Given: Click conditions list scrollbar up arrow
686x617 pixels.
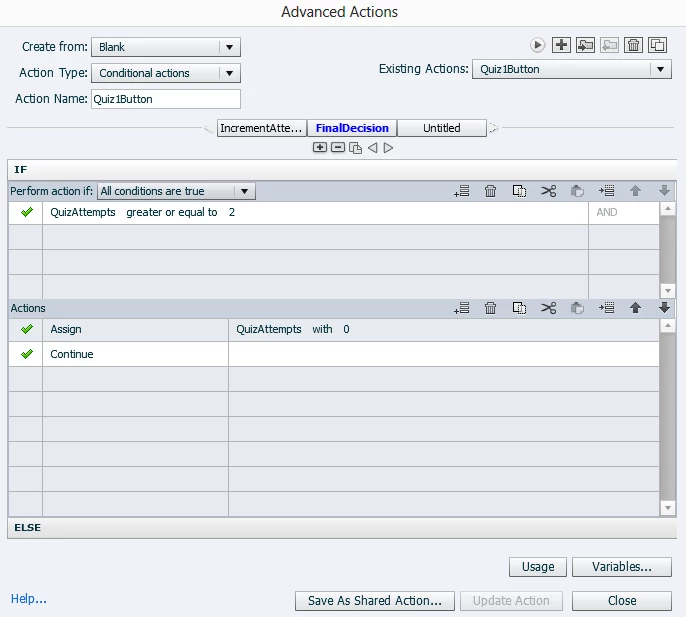Looking at the screenshot, I should point(668,208).
